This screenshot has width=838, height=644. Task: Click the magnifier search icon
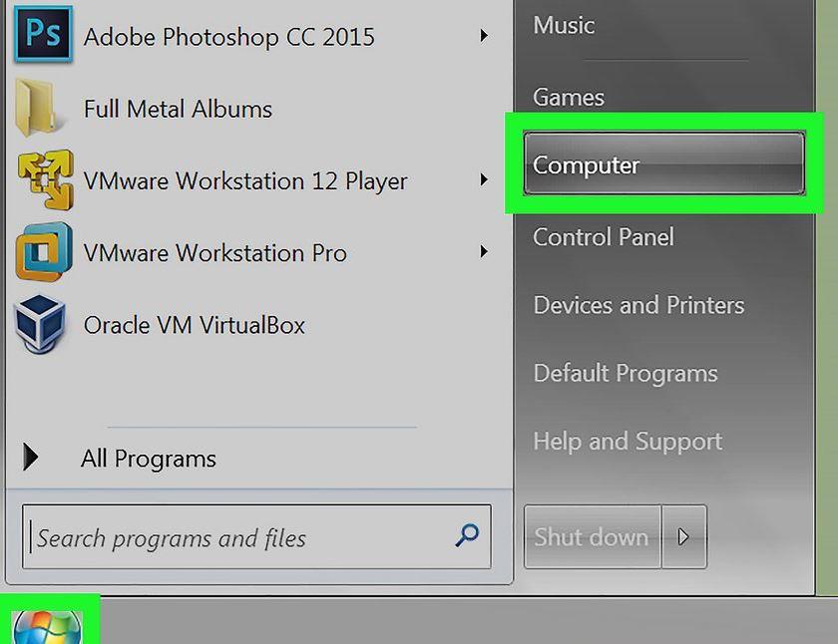coord(467,535)
